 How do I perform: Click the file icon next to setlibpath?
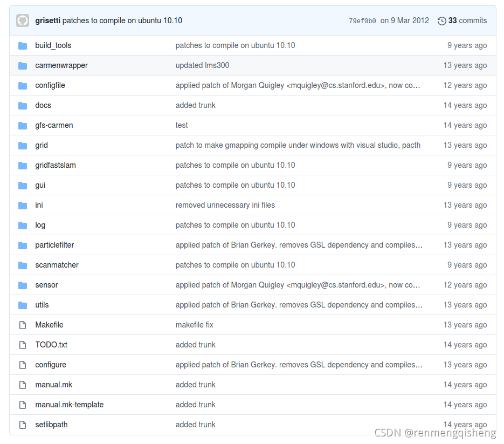tap(22, 425)
